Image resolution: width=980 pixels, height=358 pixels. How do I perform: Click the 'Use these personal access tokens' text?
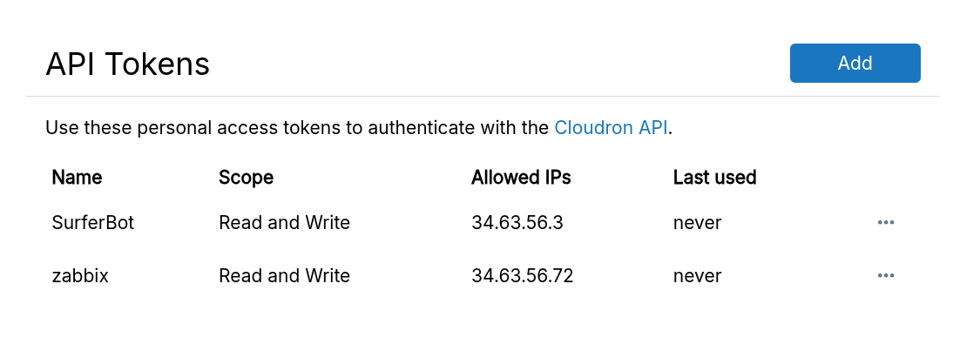(x=174, y=128)
